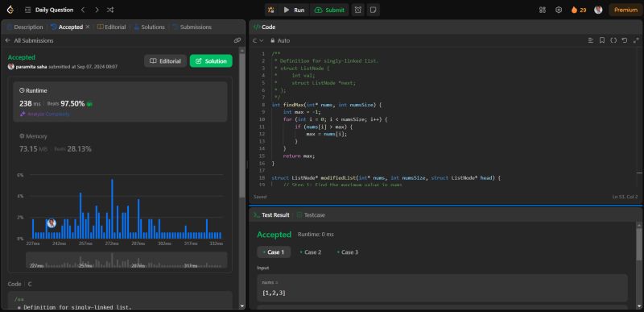Open the Editorial button in Accepted panel

[165, 60]
